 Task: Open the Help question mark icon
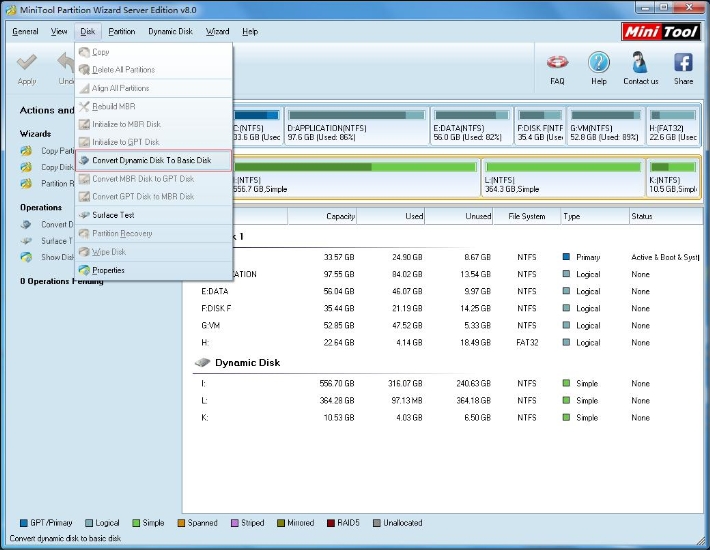pyautogui.click(x=599, y=62)
